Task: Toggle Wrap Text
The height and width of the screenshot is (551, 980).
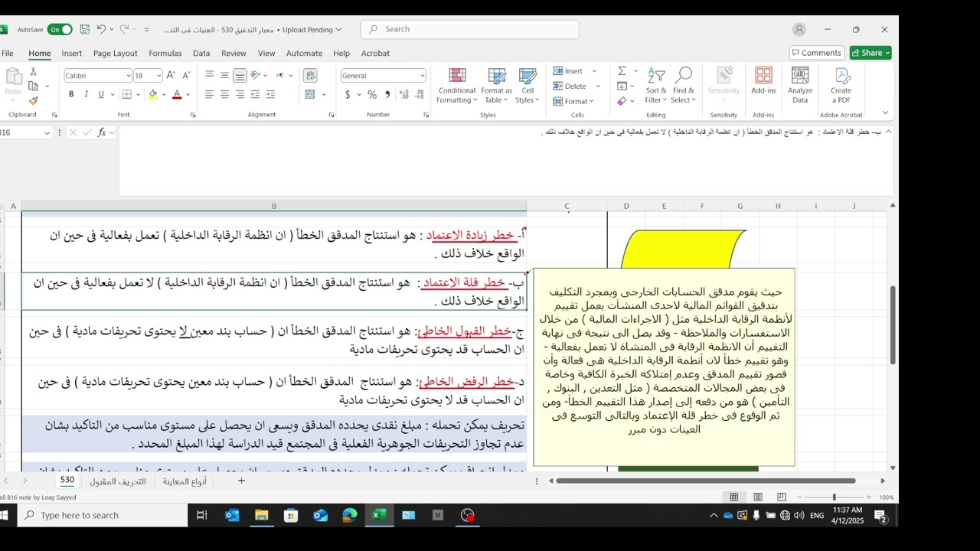Action: click(310, 75)
